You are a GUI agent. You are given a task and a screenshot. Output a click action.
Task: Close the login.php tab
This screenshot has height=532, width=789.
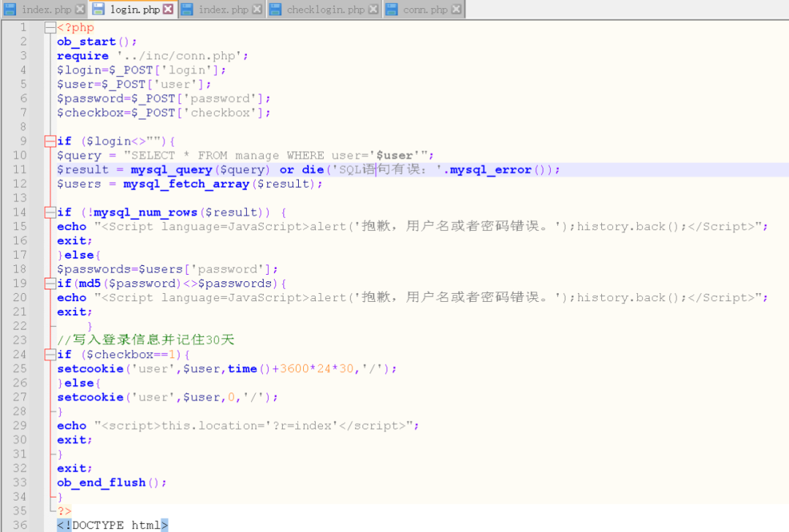click(x=169, y=9)
